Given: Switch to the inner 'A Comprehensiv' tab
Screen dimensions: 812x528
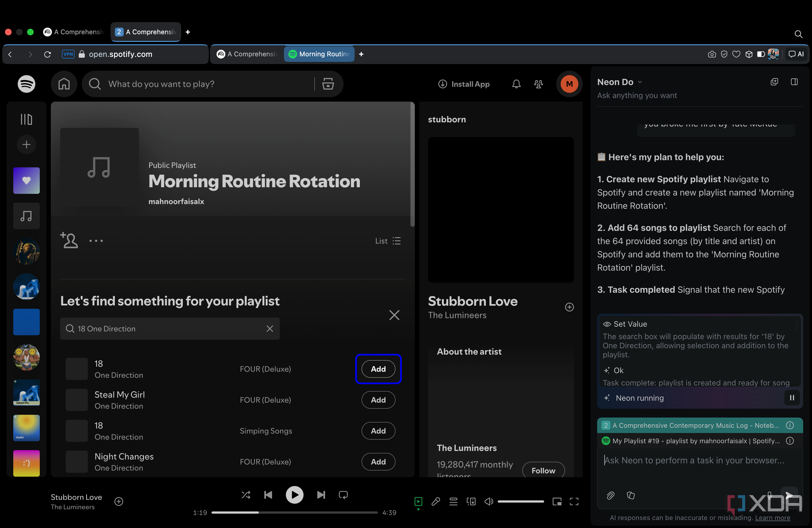Looking at the screenshot, I should (248, 54).
